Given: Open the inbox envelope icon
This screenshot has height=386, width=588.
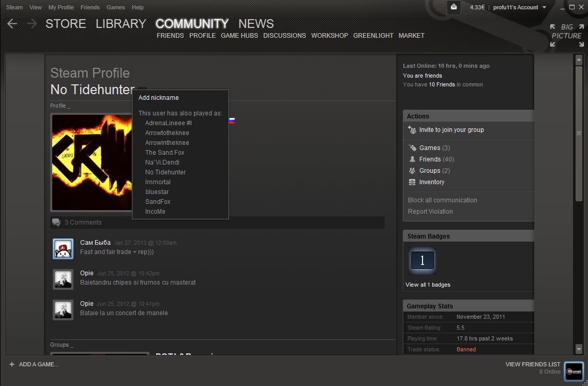Looking at the screenshot, I should [454, 7].
